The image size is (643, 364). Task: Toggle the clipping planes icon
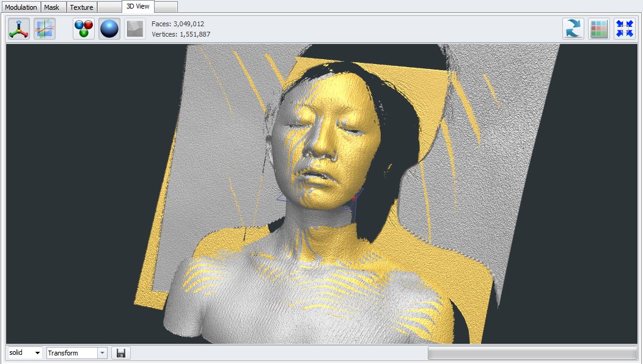pos(44,29)
